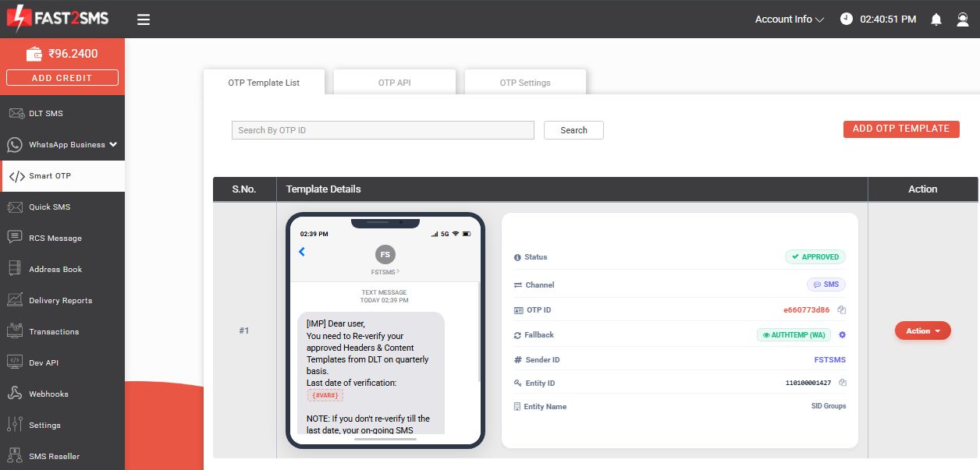Select Smart OTP in sidebar
Viewport: 980px width, 470px height.
(x=62, y=176)
